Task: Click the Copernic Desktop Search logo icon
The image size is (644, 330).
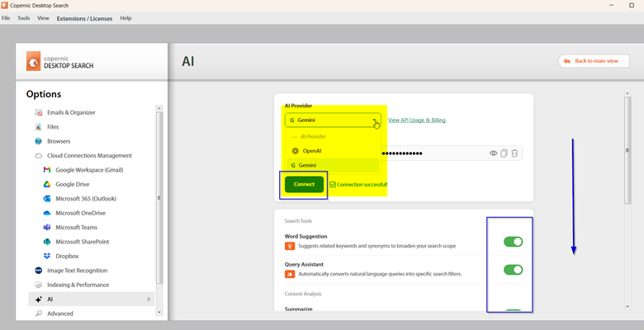Action: [33, 61]
